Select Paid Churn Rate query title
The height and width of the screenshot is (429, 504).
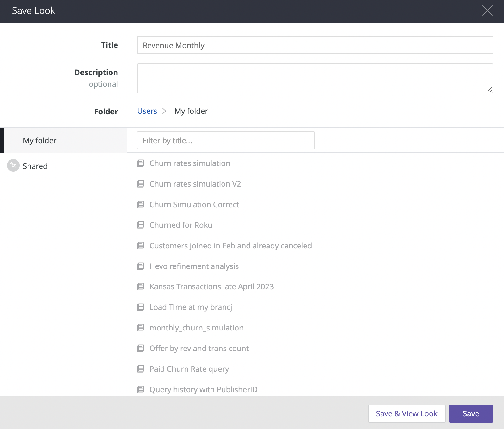click(189, 369)
